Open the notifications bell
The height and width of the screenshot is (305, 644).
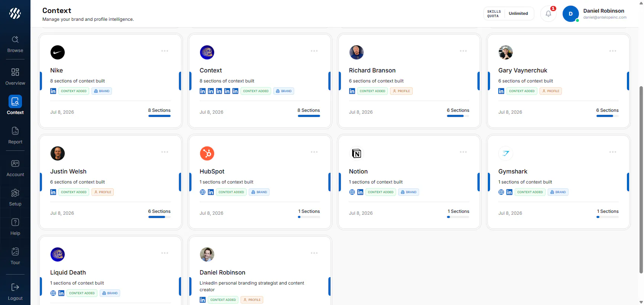[x=548, y=14]
